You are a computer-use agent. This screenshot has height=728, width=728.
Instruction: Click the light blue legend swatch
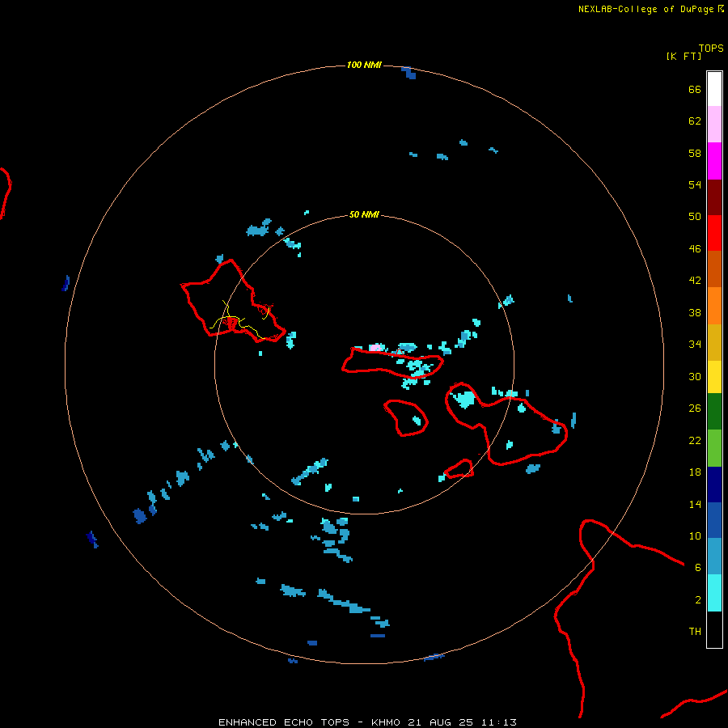[x=714, y=557]
